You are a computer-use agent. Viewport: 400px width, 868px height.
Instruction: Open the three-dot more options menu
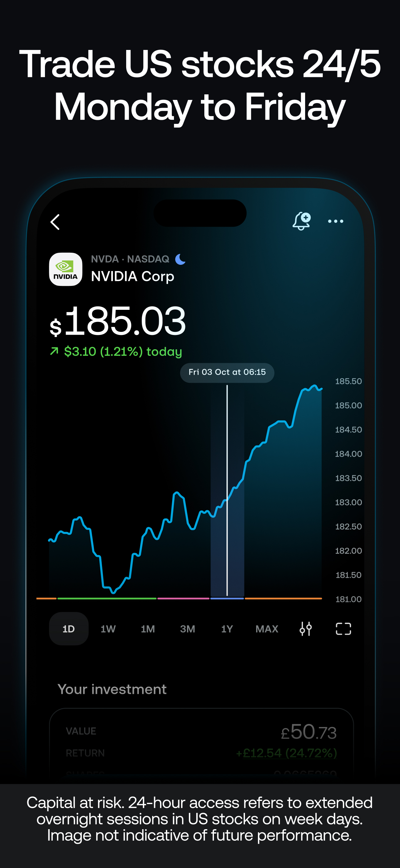(x=336, y=221)
